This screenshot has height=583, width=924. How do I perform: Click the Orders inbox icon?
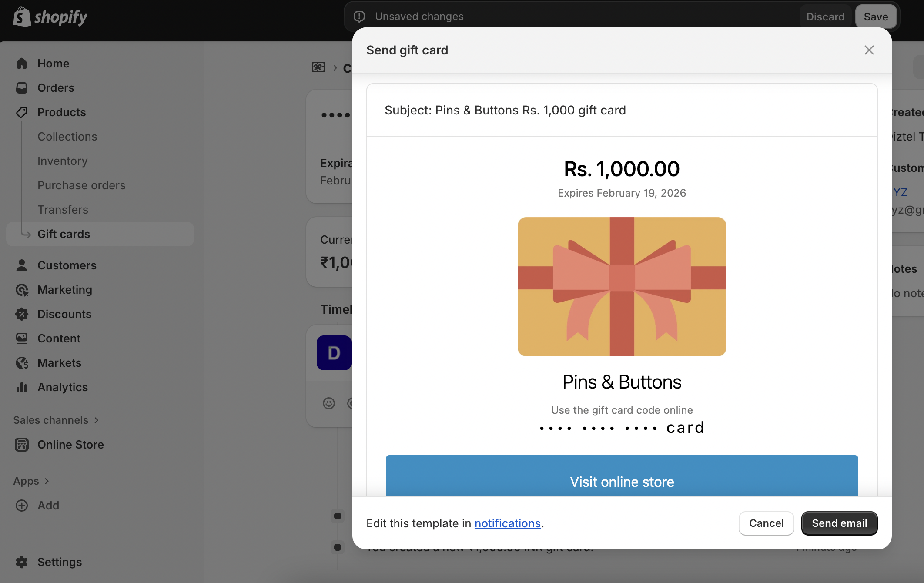22,88
